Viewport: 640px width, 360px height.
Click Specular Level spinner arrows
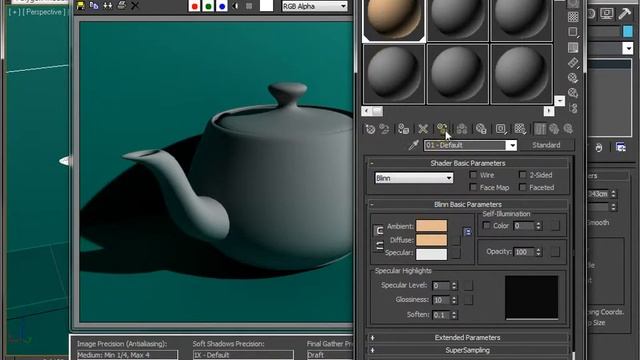(454, 286)
